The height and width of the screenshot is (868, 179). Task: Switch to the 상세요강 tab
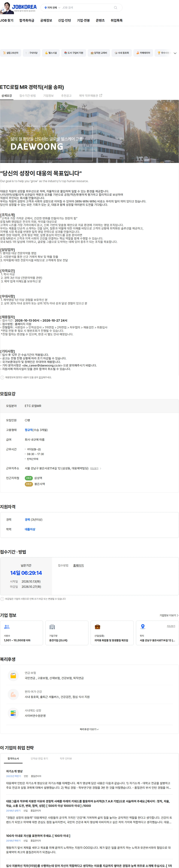coord(7,96)
